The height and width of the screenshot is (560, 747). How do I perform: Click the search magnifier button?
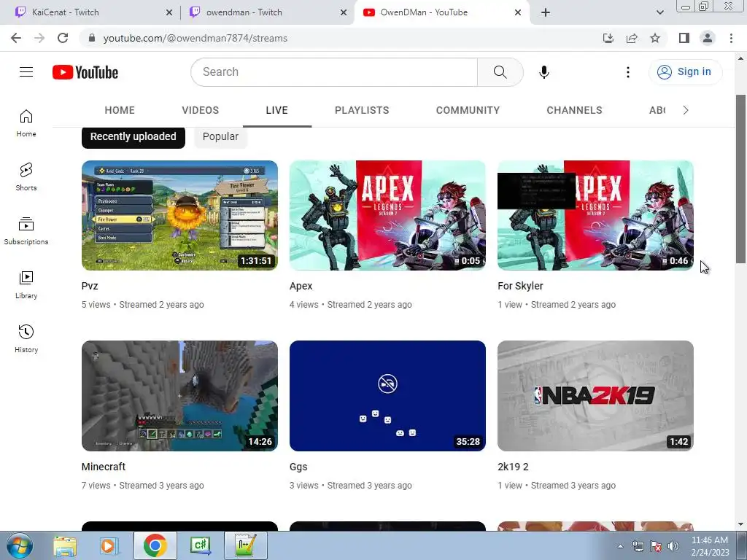[500, 72]
